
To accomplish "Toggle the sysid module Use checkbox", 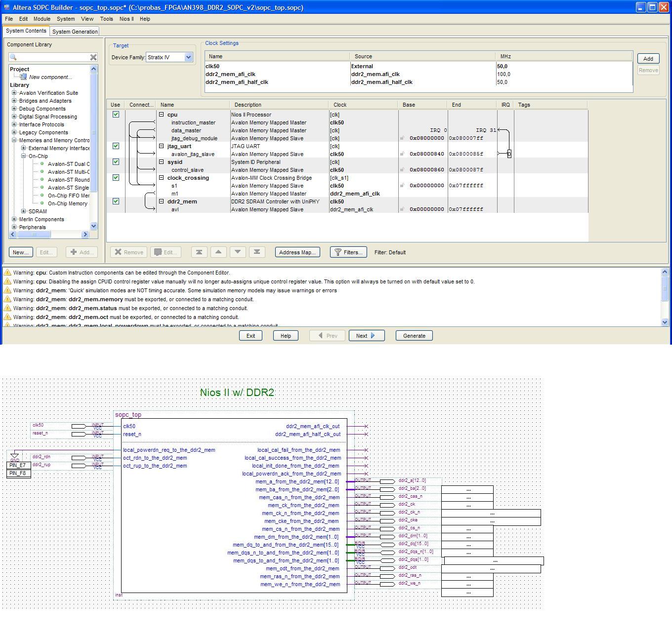I will point(116,162).
